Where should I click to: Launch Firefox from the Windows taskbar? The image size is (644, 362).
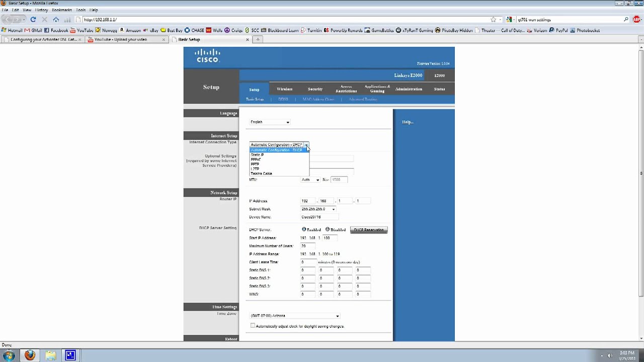click(x=30, y=355)
